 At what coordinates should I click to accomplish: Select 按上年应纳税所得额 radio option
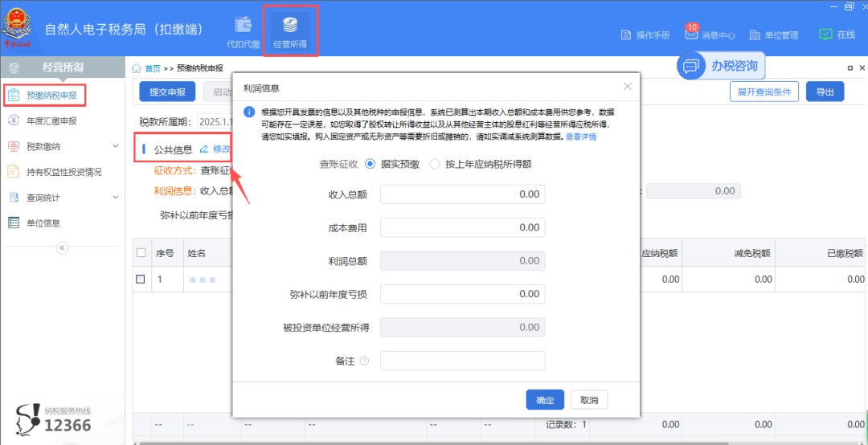click(x=435, y=164)
